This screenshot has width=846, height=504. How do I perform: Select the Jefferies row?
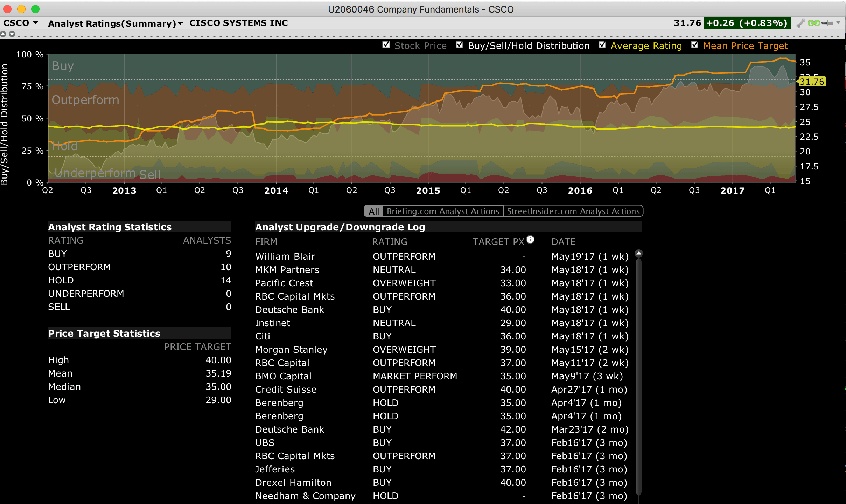(x=442, y=469)
